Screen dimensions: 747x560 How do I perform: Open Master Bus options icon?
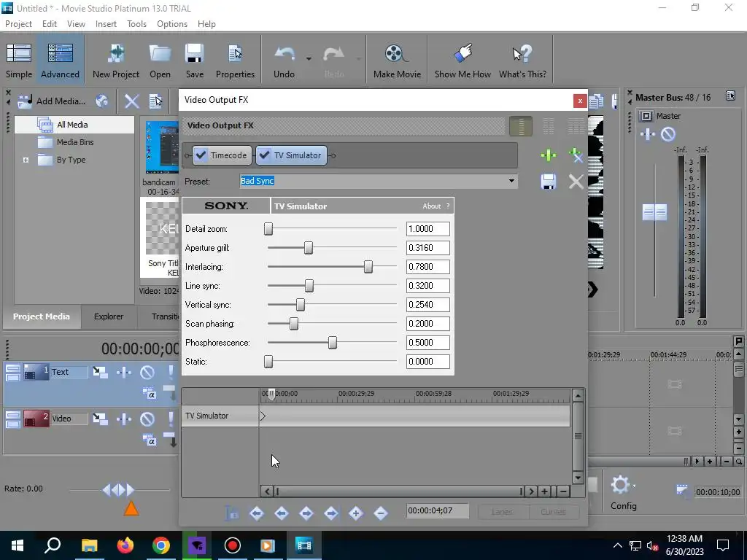(x=730, y=96)
